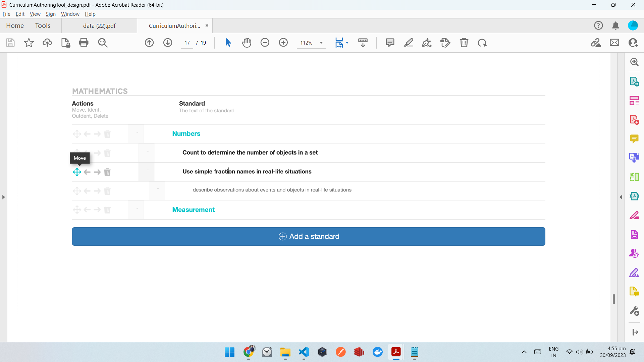Click the Highlight text pen icon

(x=408, y=43)
